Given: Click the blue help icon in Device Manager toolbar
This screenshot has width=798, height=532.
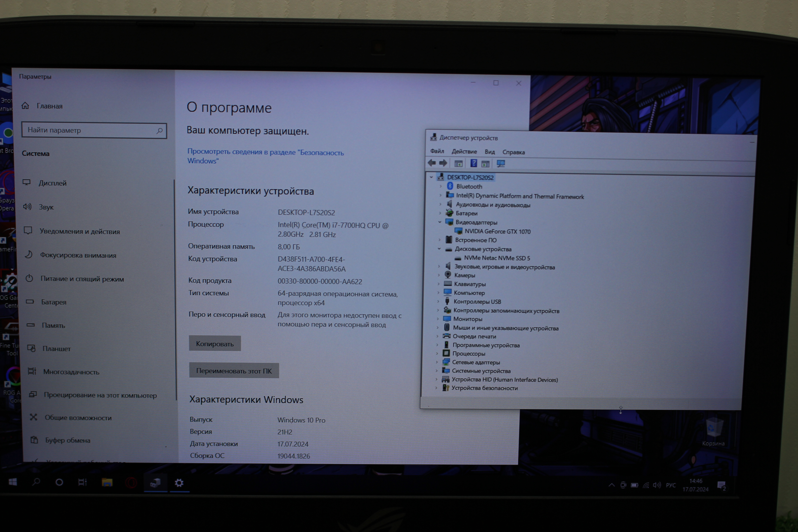Looking at the screenshot, I should [474, 163].
